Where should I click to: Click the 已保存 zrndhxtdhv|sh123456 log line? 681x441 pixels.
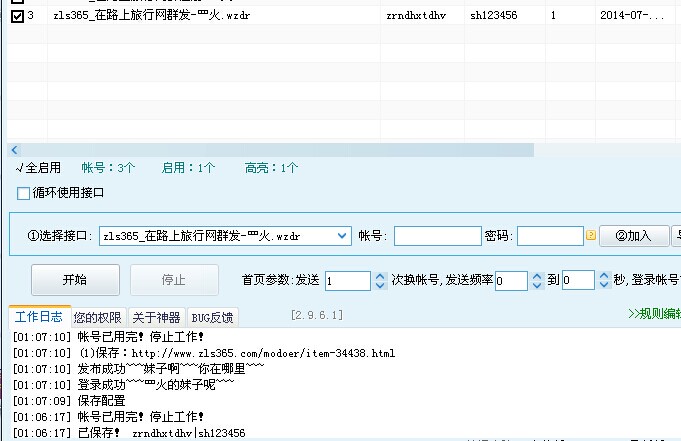pos(129,433)
